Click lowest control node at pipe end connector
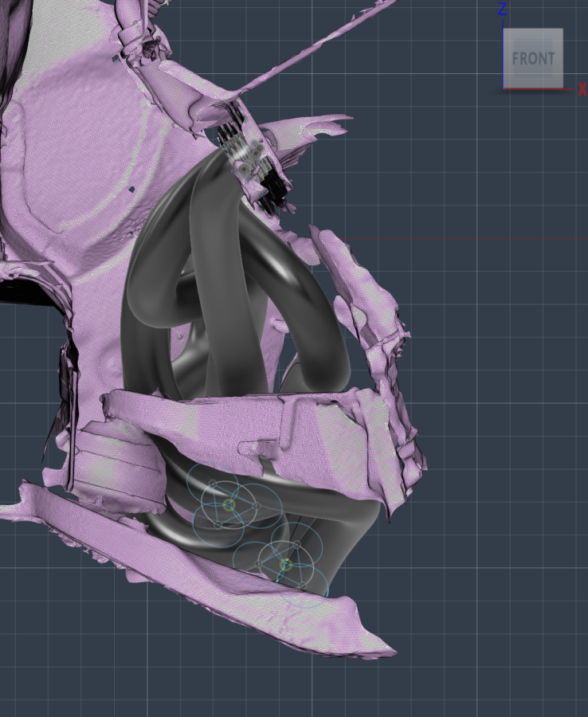The width and height of the screenshot is (588, 717). tap(244, 169)
